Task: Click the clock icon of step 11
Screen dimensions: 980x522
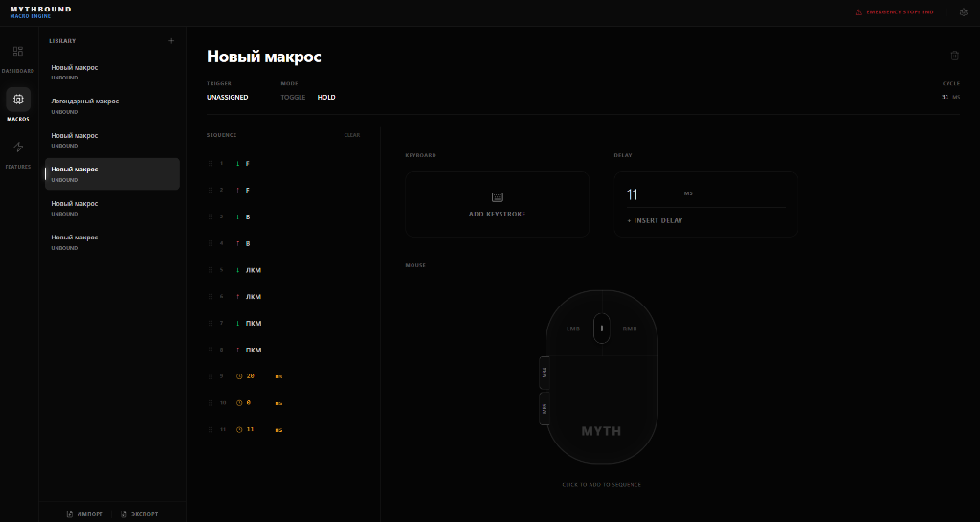Action: tap(239, 429)
